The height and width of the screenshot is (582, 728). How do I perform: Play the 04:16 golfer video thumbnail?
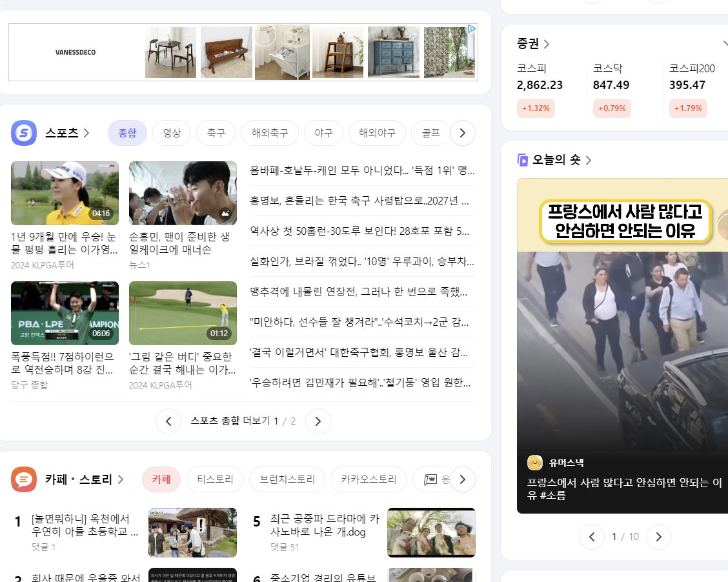point(65,193)
